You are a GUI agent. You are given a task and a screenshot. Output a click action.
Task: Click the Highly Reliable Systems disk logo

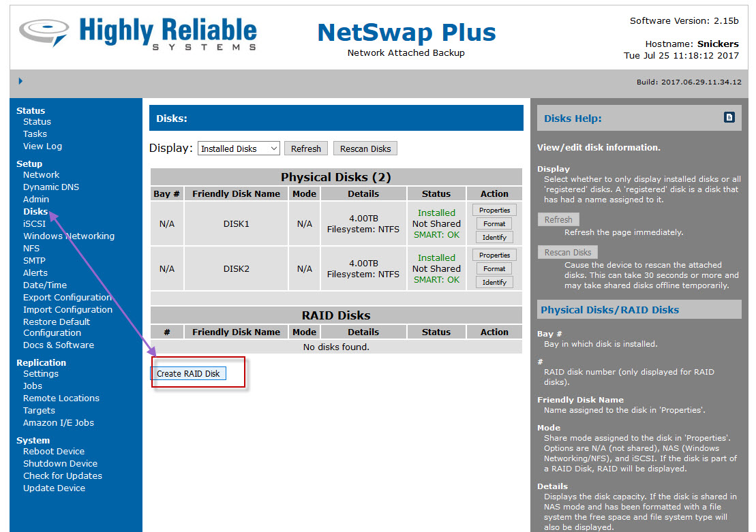point(44,32)
